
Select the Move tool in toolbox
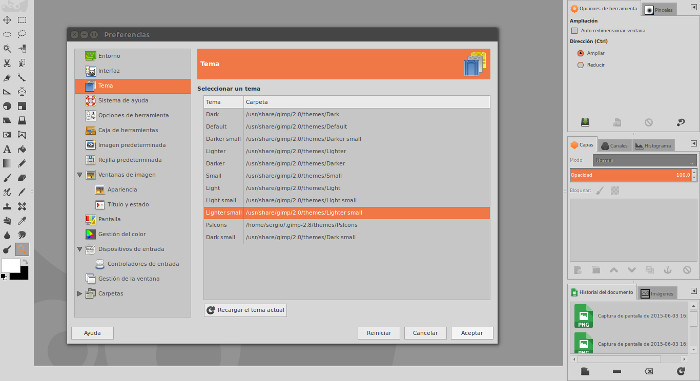pos(7,20)
